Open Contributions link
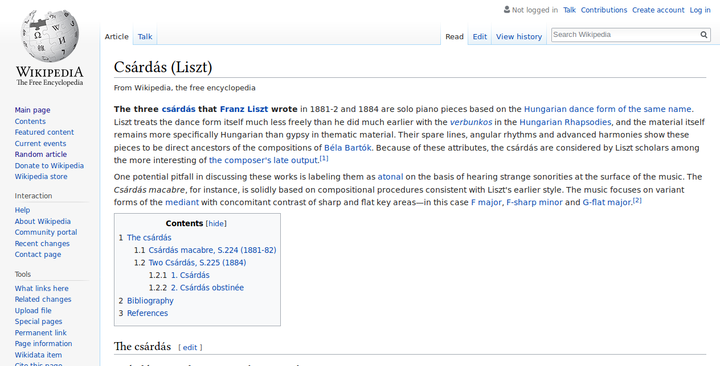The image size is (720, 366). pyautogui.click(x=604, y=10)
